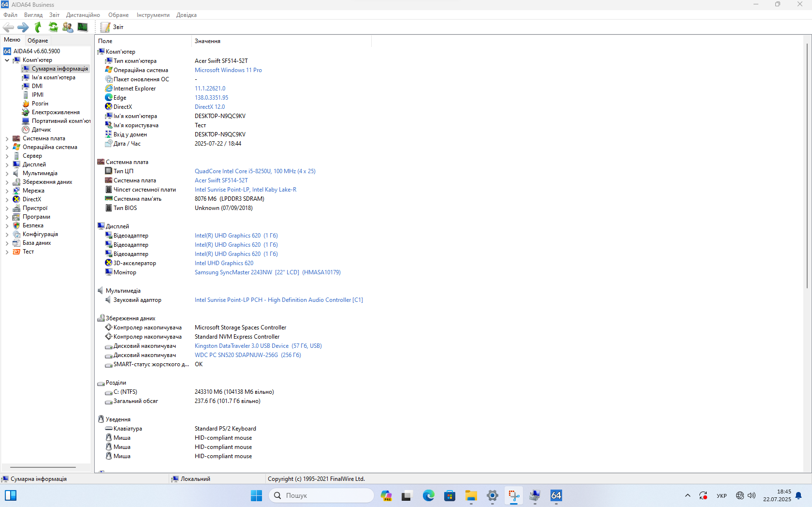
Task: Open the Microsoft Windows 11 Pro link
Action: click(228, 70)
